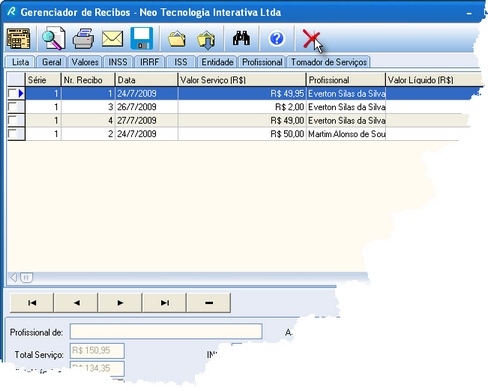This screenshot has width=488, height=391.
Task: Check the box for receipt number 4
Action: coord(12,120)
